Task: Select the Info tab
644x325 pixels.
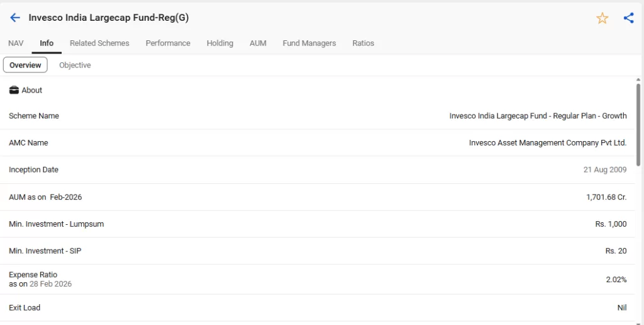Action: (x=47, y=43)
